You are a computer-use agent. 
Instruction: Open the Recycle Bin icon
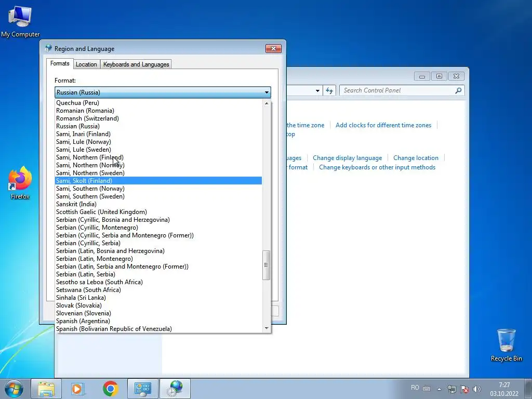pos(506,345)
